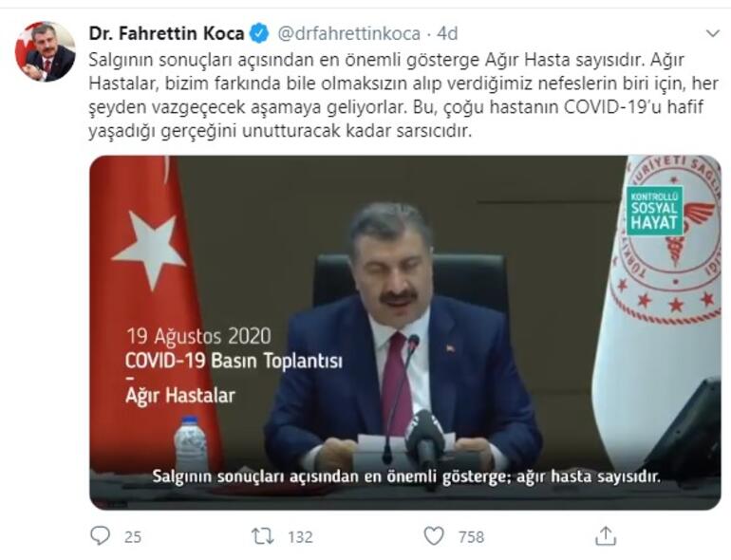Click the video subtitle text at bottom
Viewport: 731px width, 560px height.
(406, 476)
